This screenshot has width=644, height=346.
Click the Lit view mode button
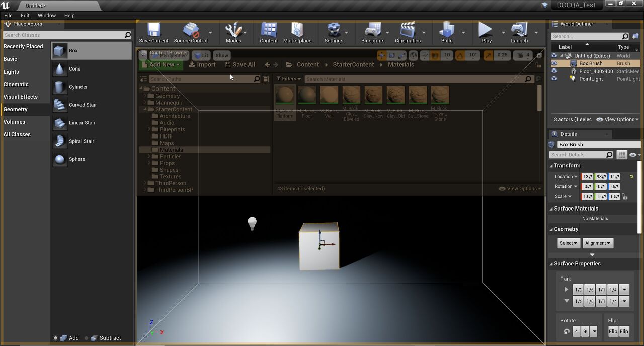[201, 55]
